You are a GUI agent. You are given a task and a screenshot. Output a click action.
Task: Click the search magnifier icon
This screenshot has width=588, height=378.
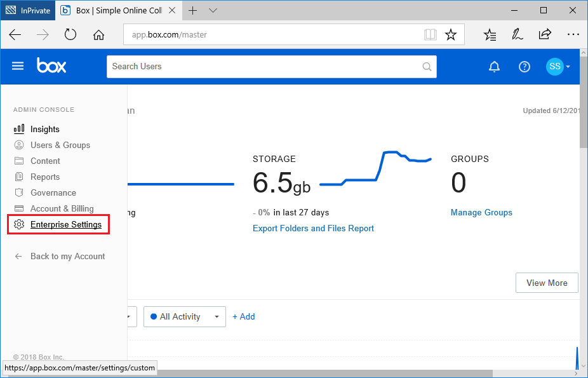(427, 67)
